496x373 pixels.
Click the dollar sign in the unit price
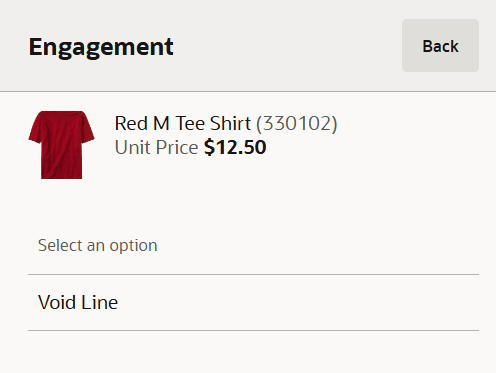tap(209, 147)
